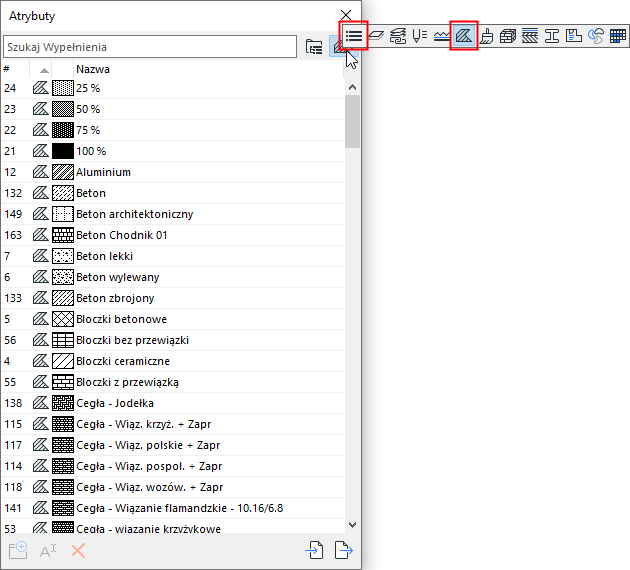The height and width of the screenshot is (570, 630).
Task: Click fill icon in Beton row
Action: (x=41, y=193)
